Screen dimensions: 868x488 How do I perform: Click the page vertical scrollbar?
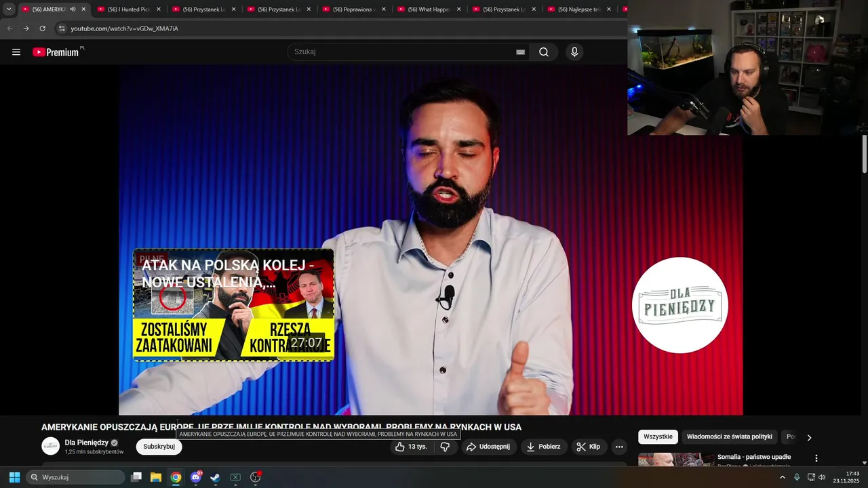[865, 155]
